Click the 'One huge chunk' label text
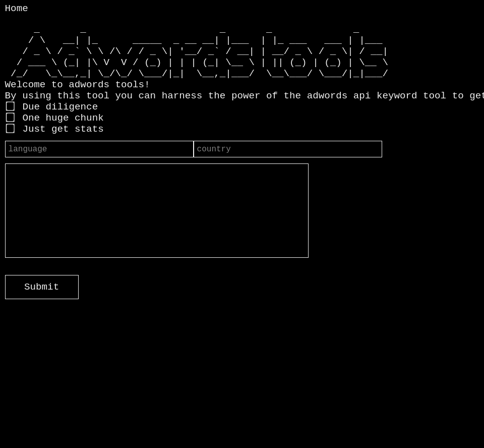 click(63, 118)
